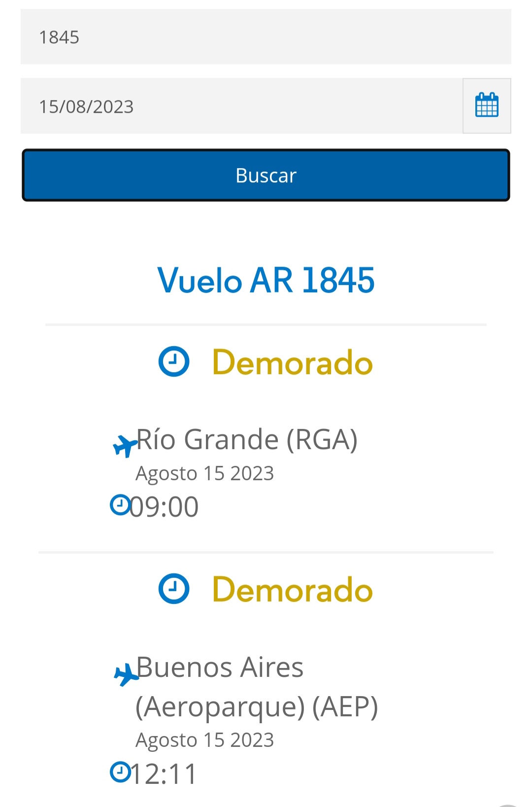Select the Río Grande (RGA) airport name
Viewport: 532px width, 807px height.
click(x=247, y=439)
